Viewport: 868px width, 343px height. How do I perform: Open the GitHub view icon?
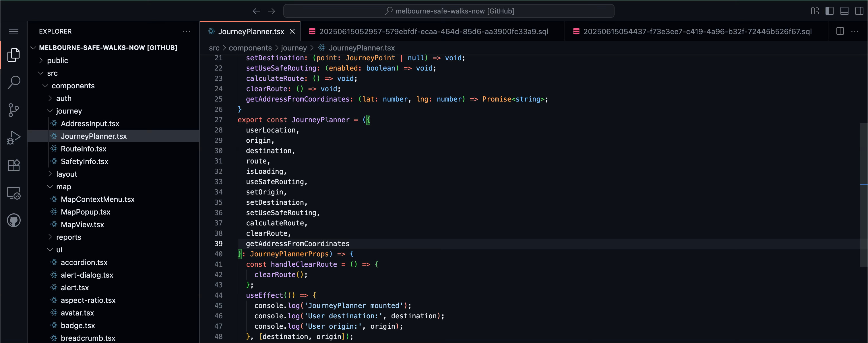coord(14,221)
